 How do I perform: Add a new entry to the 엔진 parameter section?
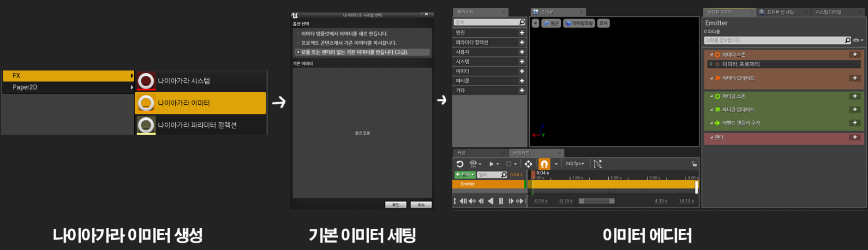522,33
